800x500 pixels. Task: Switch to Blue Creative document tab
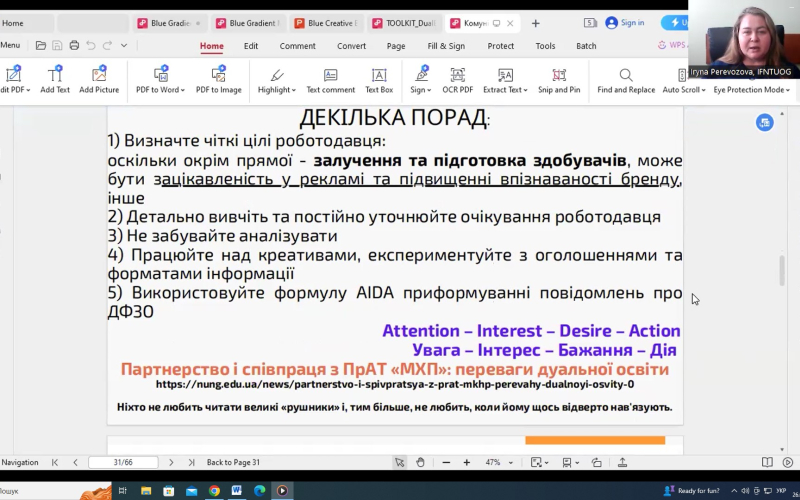point(326,23)
